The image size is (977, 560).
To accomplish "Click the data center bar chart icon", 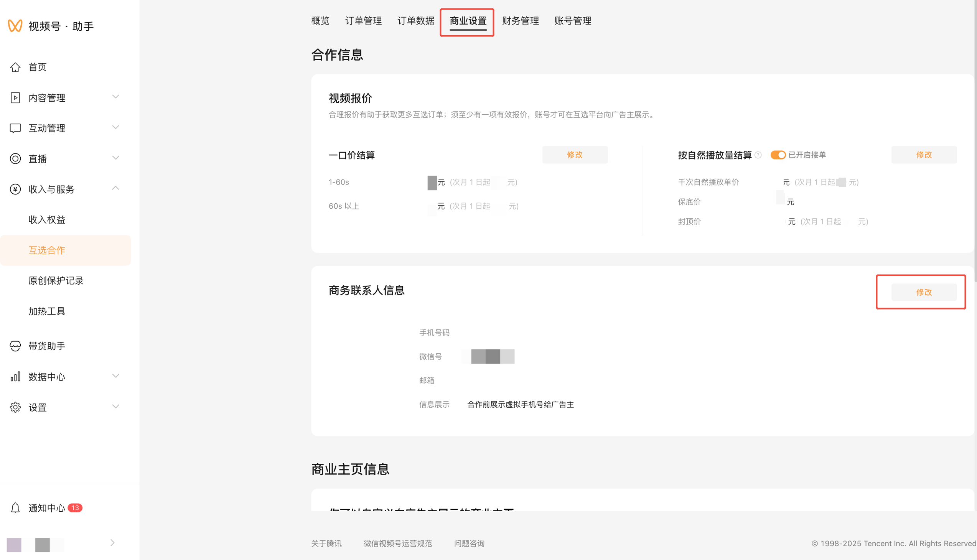I will [15, 377].
